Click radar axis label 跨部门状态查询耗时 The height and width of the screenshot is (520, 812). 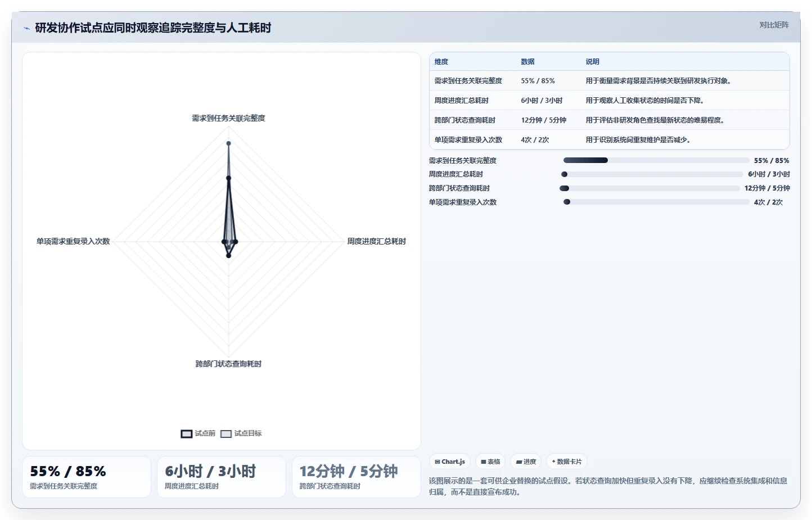(228, 364)
